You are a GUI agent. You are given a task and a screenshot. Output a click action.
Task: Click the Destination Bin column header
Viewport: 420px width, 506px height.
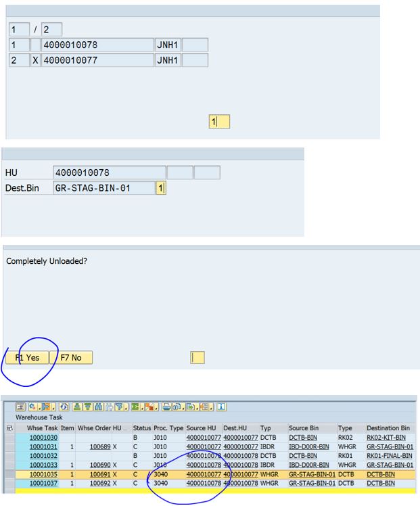click(x=388, y=428)
